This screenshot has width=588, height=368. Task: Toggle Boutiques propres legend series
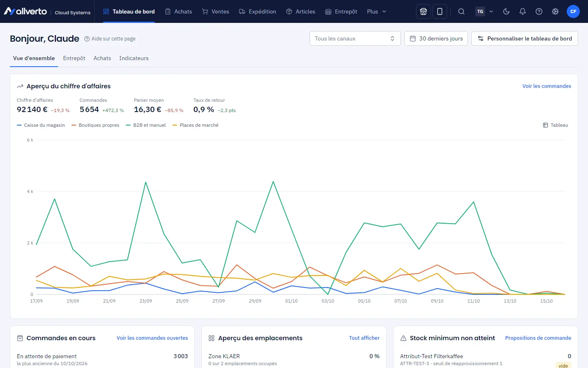click(x=96, y=125)
